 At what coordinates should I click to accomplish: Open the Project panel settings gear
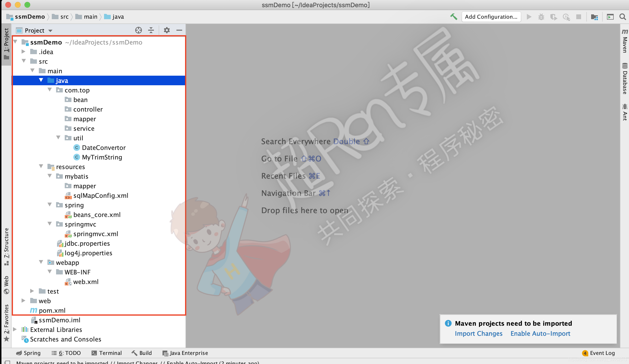tap(167, 30)
